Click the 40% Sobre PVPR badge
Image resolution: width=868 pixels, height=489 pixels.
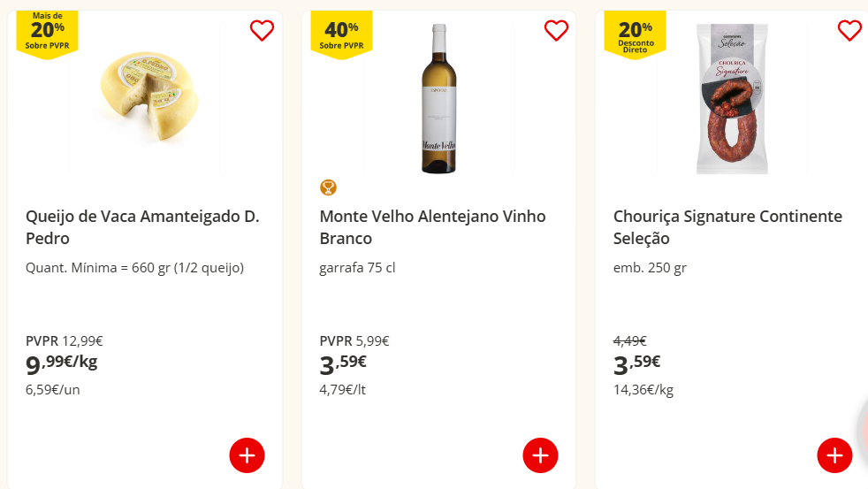[x=341, y=34]
